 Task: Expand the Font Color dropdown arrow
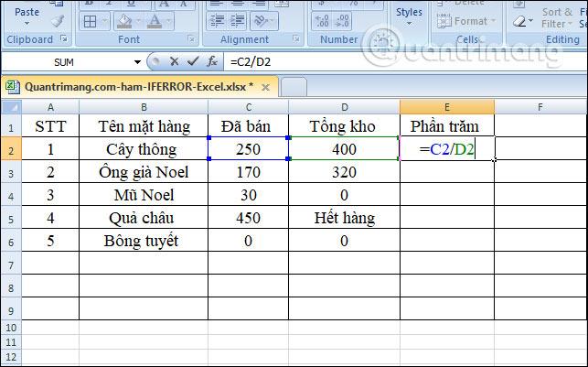tap(168, 22)
